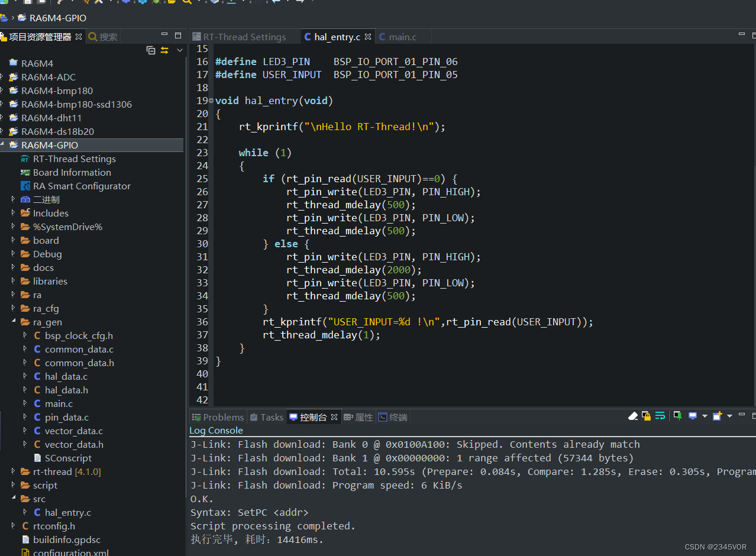This screenshot has height=556, width=756.
Task: Toggle link with editor arrows icon
Action: pyautogui.click(x=164, y=50)
